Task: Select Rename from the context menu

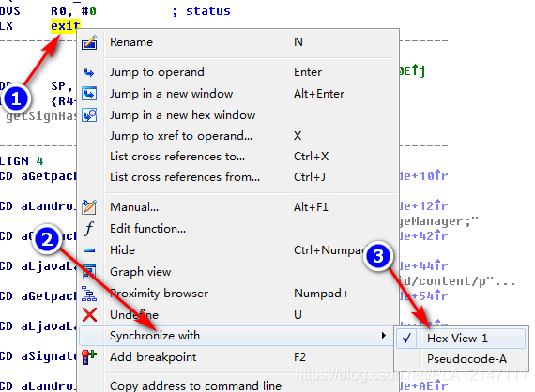Action: coord(237,42)
